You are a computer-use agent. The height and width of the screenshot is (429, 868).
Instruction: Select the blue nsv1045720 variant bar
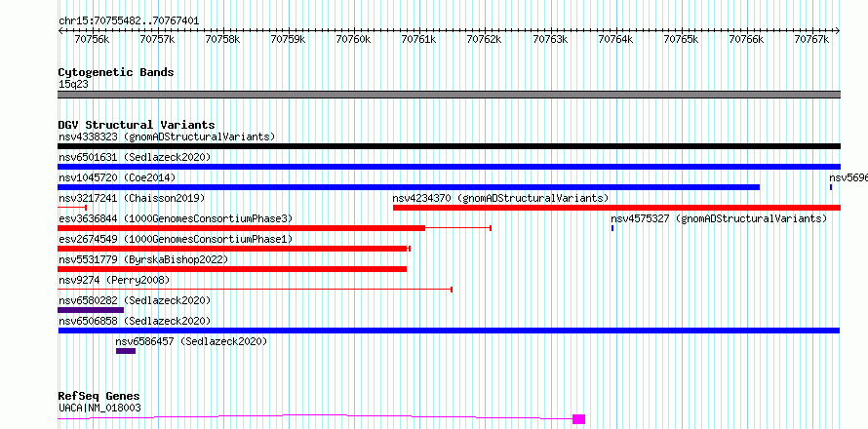(x=409, y=187)
